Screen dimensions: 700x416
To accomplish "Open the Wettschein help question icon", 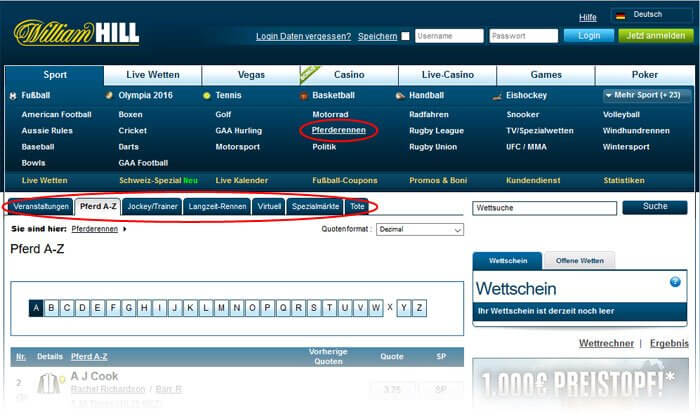I will point(675,282).
